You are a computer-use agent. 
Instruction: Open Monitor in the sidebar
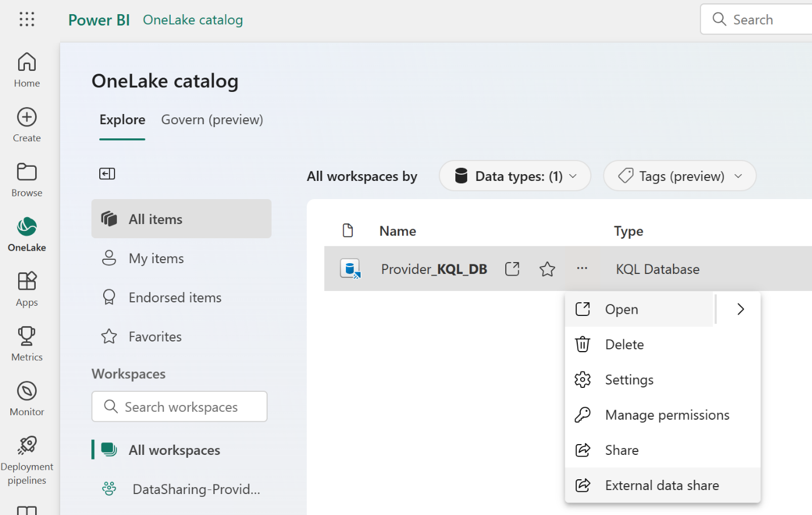click(x=27, y=399)
